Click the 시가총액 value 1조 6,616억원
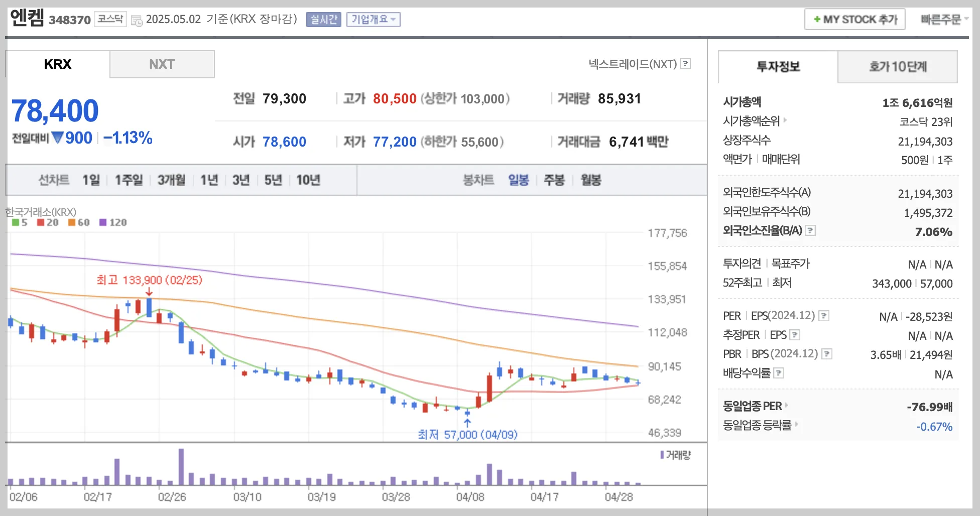The width and height of the screenshot is (980, 516). [917, 103]
